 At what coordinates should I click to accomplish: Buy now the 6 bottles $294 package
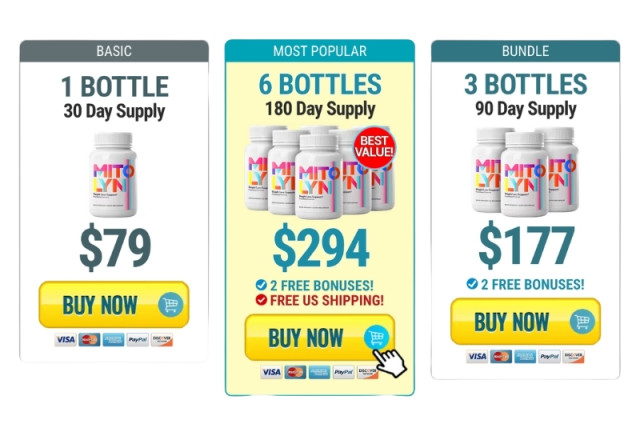pyautogui.click(x=320, y=337)
